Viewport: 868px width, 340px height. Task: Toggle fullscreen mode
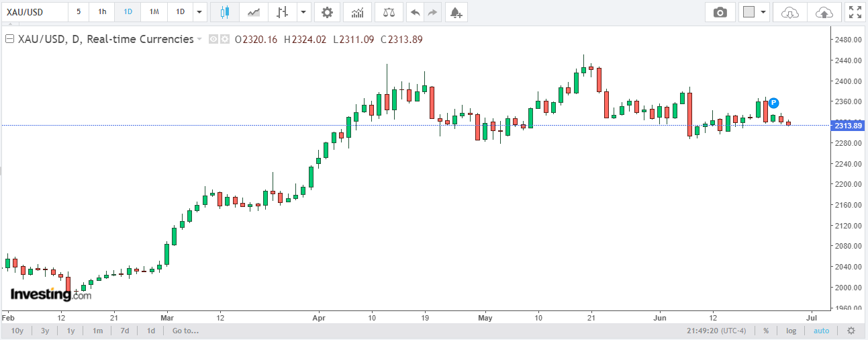point(855,12)
